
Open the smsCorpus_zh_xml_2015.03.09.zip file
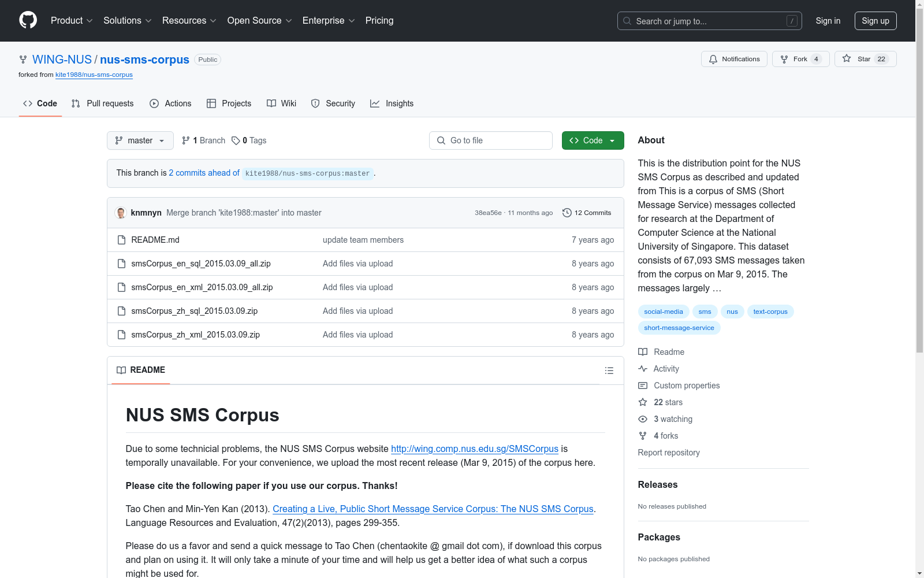coord(195,335)
